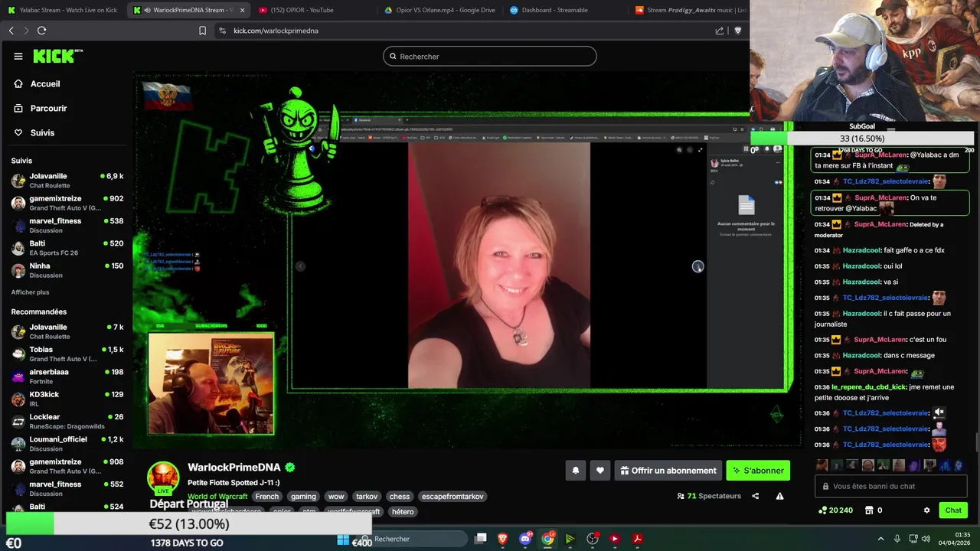Open the Brave Shields icon

[737, 31]
